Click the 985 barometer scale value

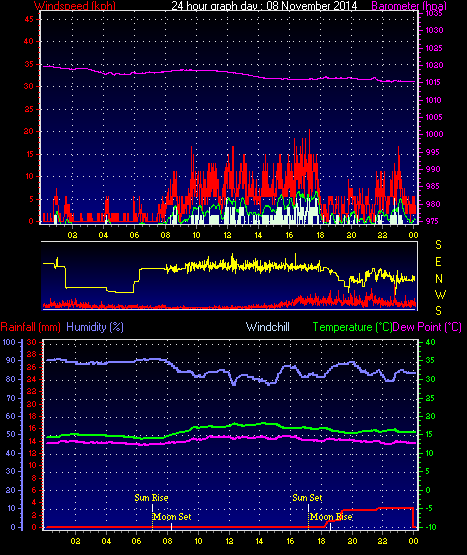(x=432, y=186)
